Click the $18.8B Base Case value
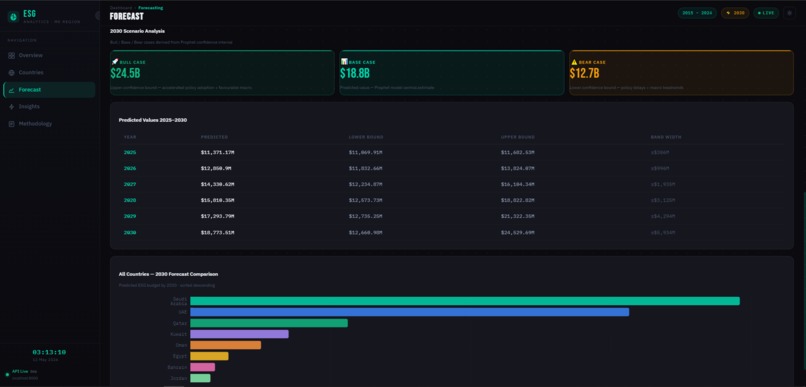Image resolution: width=806 pixels, height=387 pixels. (355, 73)
